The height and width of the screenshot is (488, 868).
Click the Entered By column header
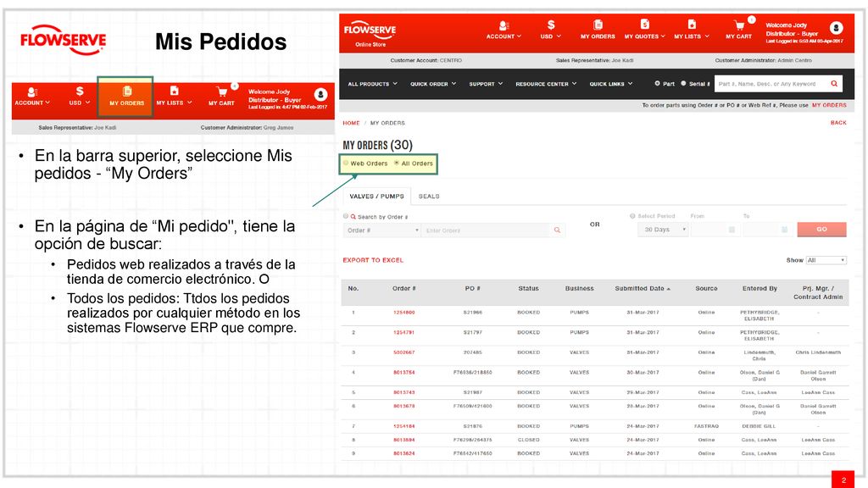pos(759,289)
